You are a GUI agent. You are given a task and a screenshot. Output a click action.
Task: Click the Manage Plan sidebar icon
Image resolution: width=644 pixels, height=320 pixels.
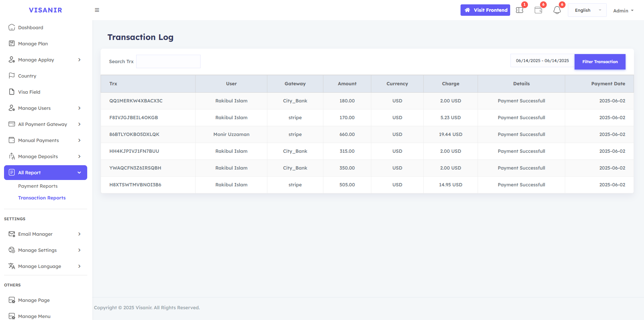[x=12, y=43]
